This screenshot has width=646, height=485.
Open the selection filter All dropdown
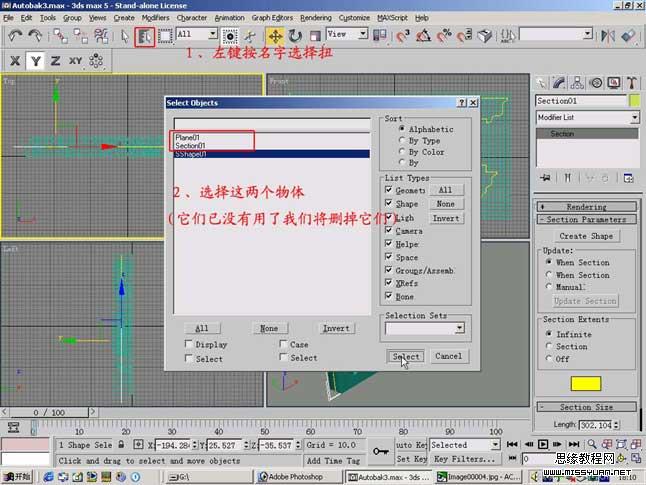(x=213, y=34)
